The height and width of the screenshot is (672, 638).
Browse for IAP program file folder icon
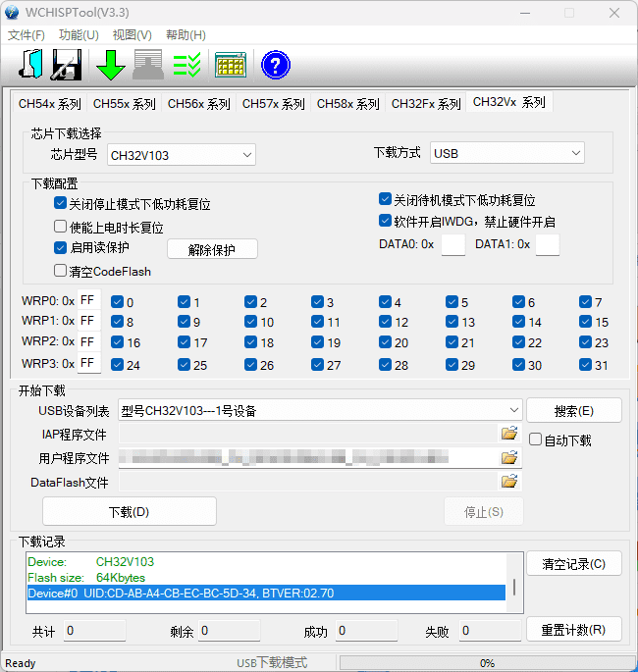click(509, 434)
